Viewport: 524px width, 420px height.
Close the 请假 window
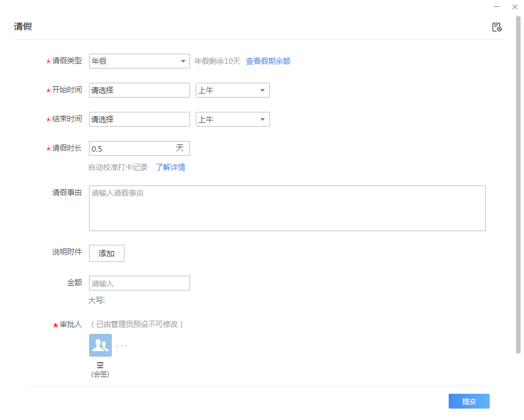pyautogui.click(x=515, y=7)
